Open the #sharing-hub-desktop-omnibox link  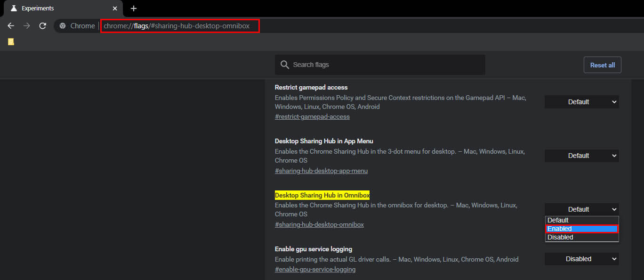(x=319, y=224)
